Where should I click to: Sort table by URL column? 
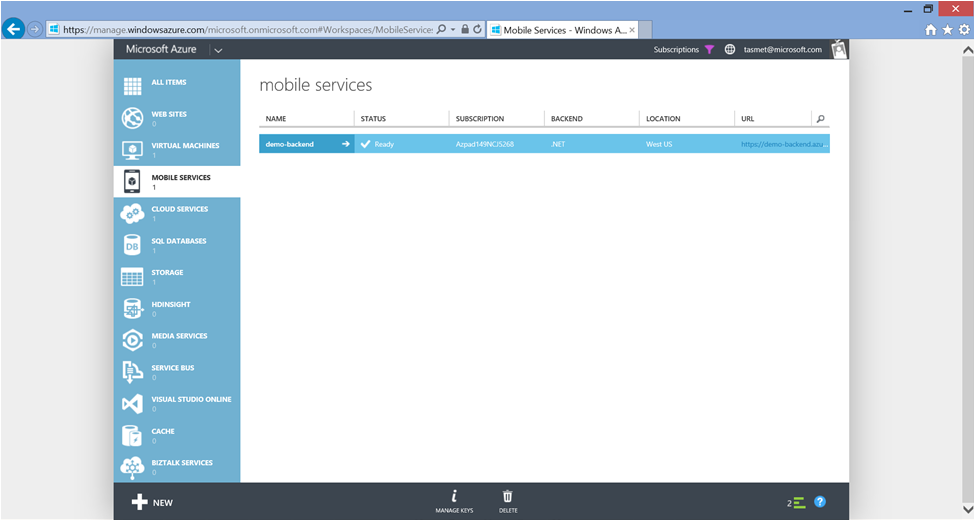747,119
